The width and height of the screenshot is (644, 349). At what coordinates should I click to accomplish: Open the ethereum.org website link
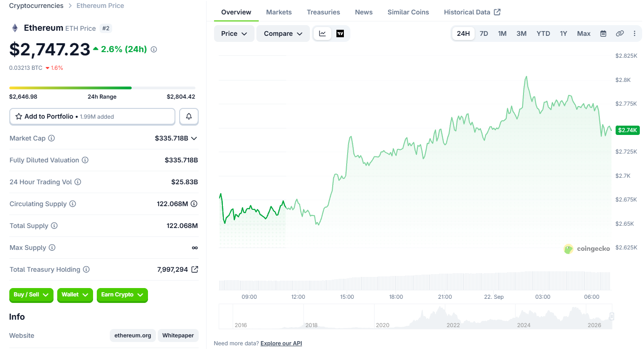(x=133, y=336)
